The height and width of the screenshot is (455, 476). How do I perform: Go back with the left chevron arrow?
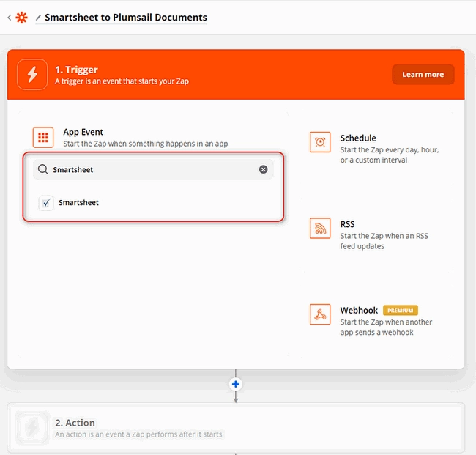click(10, 18)
